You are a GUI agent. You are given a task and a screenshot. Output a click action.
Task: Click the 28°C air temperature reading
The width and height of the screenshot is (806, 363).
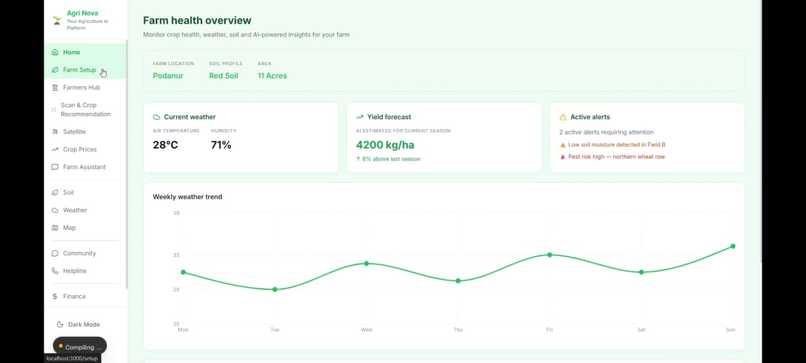pyautogui.click(x=166, y=145)
